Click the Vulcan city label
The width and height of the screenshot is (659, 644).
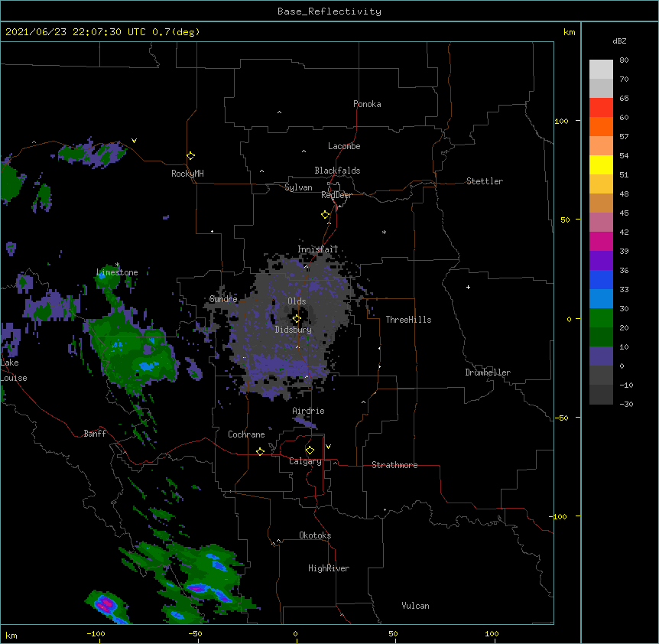[415, 606]
